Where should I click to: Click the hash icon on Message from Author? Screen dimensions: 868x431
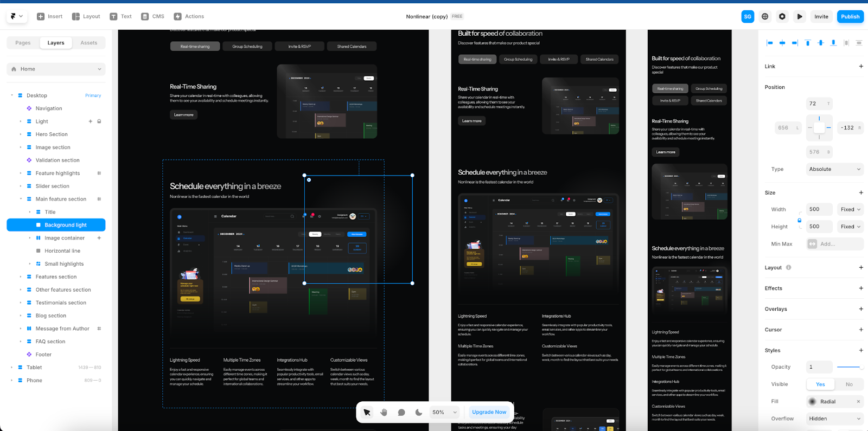click(x=99, y=329)
